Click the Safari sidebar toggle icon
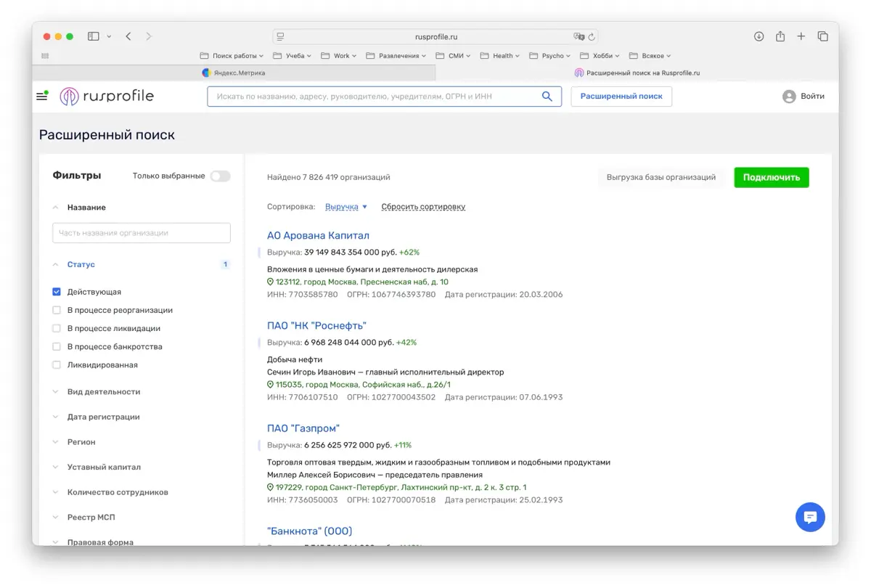This screenshot has width=871, height=588. [94, 36]
